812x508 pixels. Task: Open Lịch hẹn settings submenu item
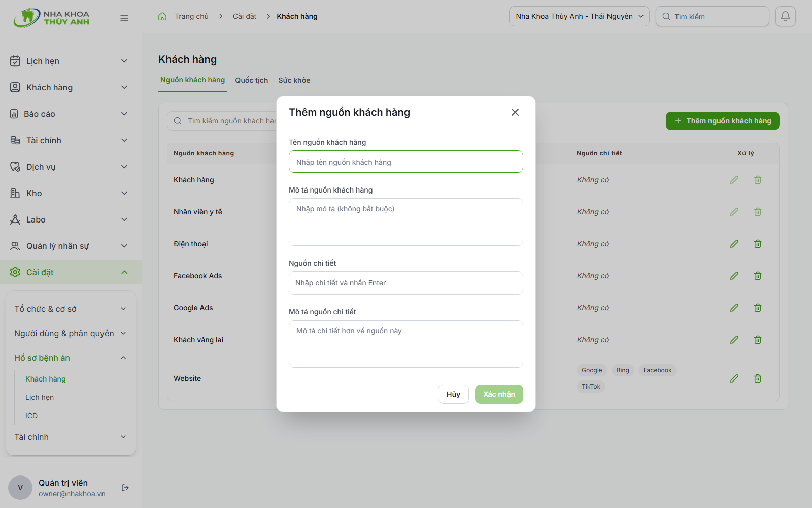(x=40, y=397)
